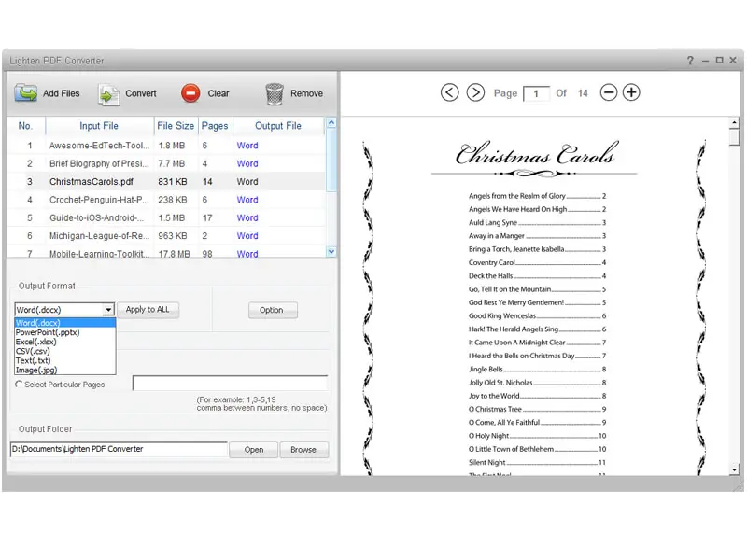747x560 pixels.
Task: Select Guide-to-iOS-Android file row
Action: click(166, 217)
